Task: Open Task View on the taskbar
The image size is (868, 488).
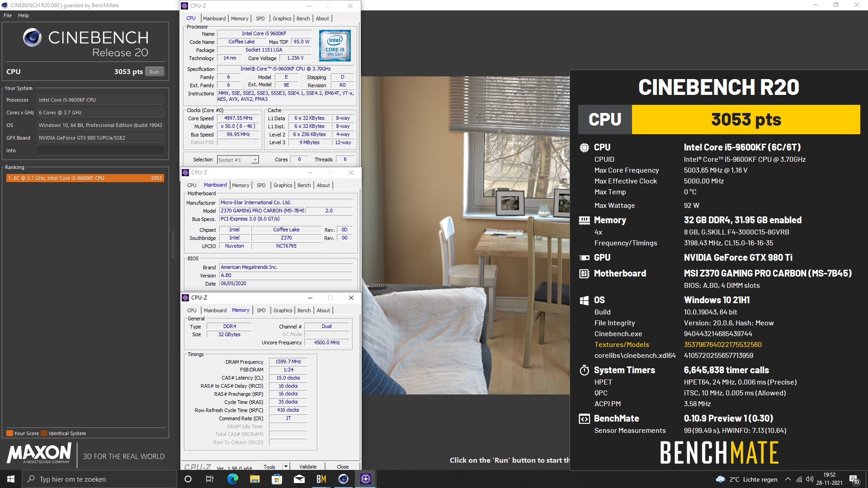Action: pyautogui.click(x=209, y=479)
